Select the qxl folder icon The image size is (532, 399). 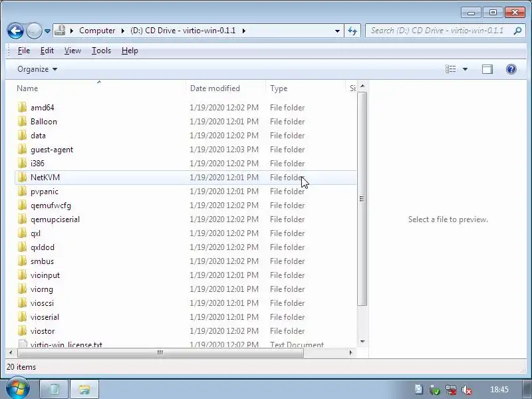pyautogui.click(x=22, y=233)
